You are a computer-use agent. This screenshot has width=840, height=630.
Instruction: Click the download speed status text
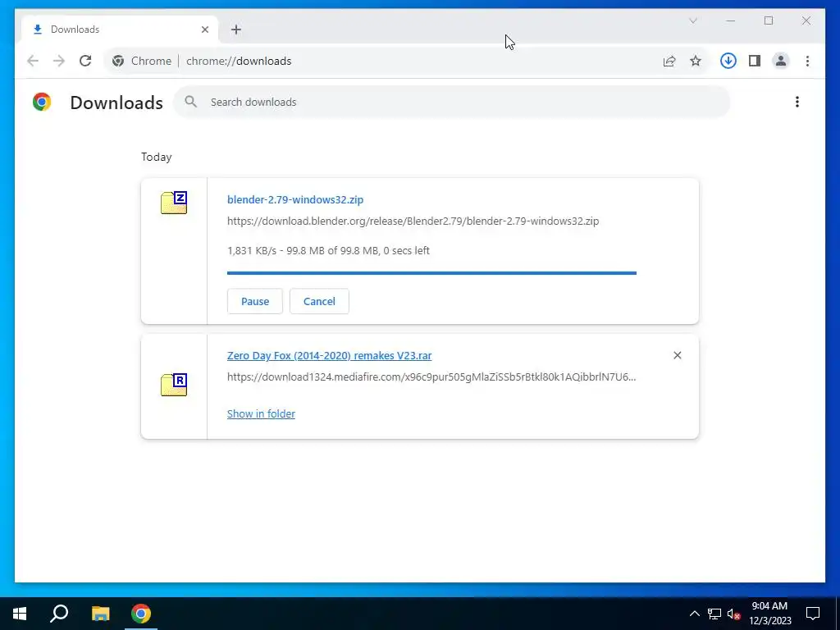(x=328, y=251)
